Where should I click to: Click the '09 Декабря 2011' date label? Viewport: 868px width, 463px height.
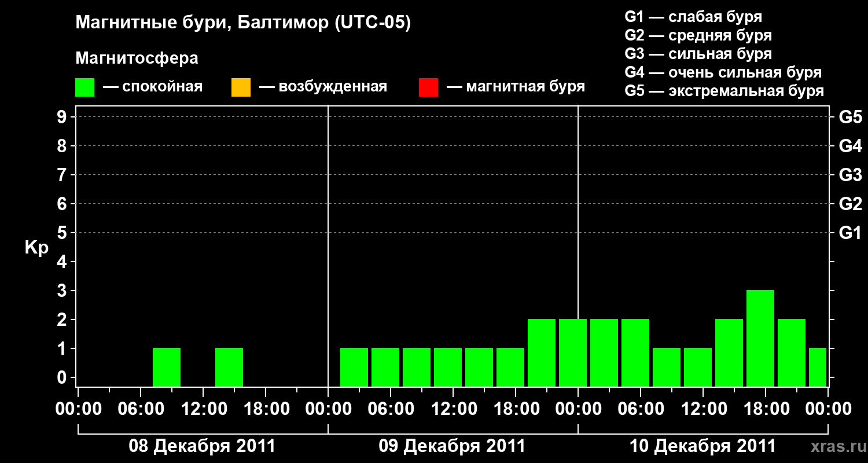point(452,446)
